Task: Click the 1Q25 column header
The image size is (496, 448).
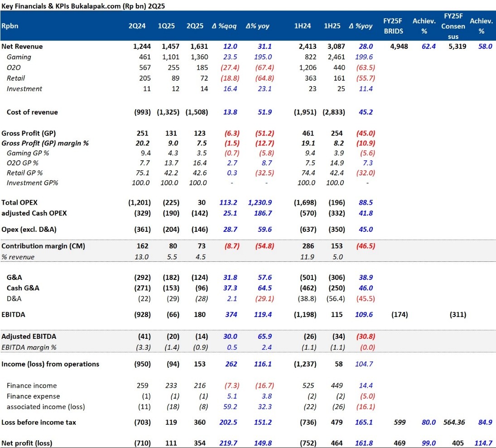Action: (166, 26)
